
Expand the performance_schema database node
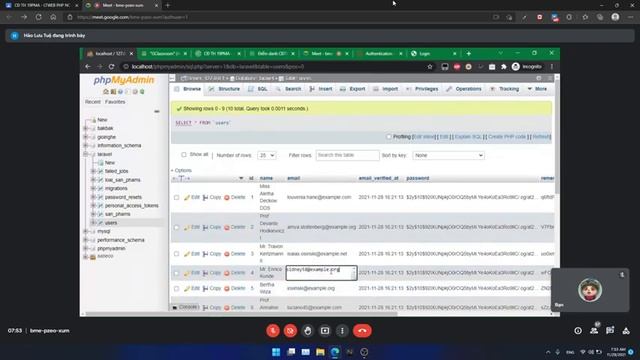86,240
